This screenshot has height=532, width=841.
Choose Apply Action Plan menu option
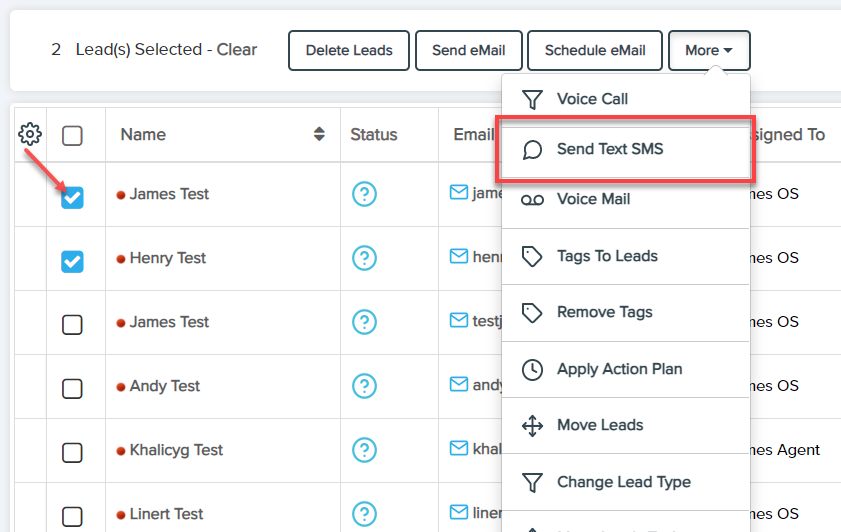pos(619,369)
